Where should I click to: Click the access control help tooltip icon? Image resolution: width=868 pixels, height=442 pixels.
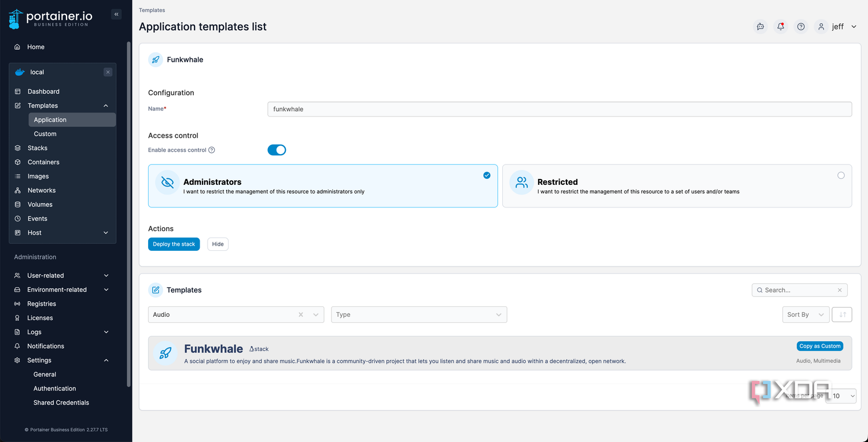[x=212, y=150]
